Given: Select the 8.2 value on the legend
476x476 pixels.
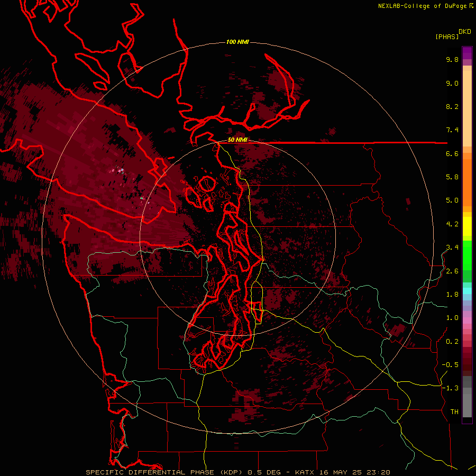Looking at the screenshot, I should tap(452, 106).
